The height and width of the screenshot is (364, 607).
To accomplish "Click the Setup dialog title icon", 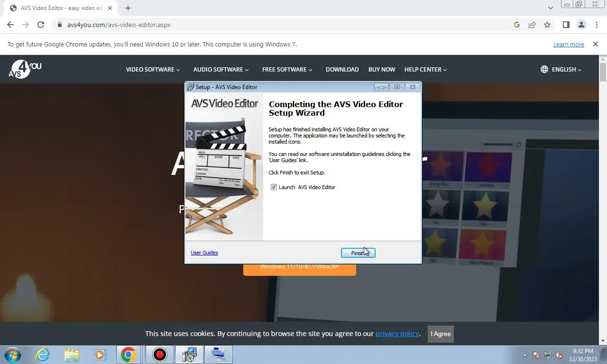I will tap(191, 87).
